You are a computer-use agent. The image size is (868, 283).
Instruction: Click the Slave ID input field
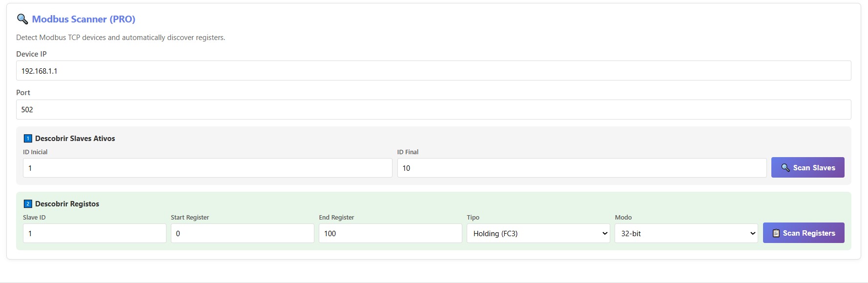pyautogui.click(x=94, y=233)
